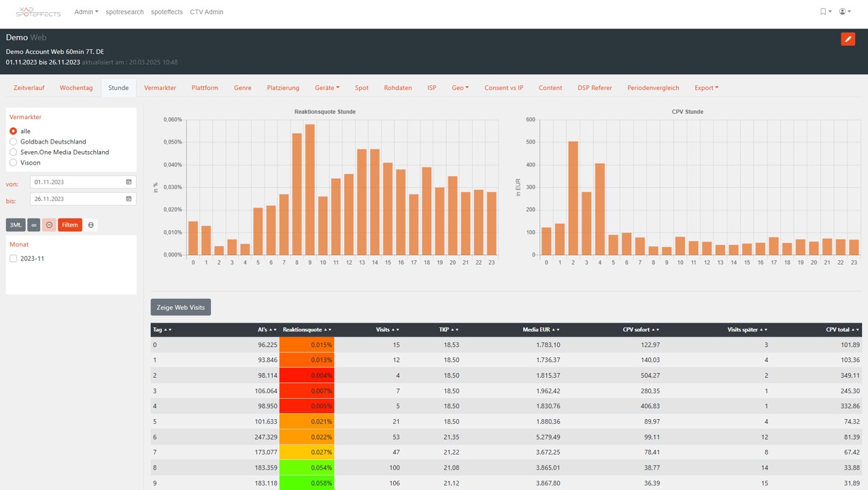This screenshot has width=868, height=490.
Task: Click the infinity range icon button
Action: 34,225
